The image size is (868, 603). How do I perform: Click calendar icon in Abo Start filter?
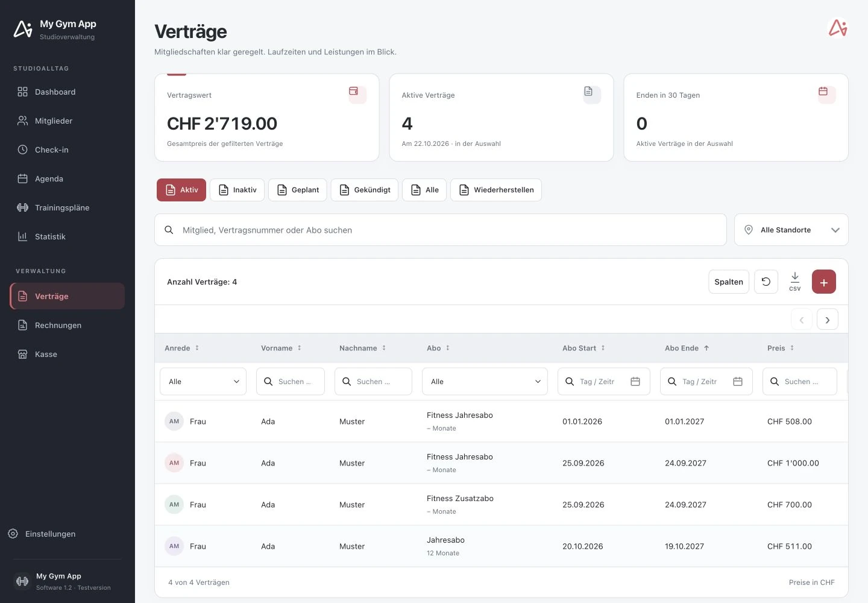(635, 382)
